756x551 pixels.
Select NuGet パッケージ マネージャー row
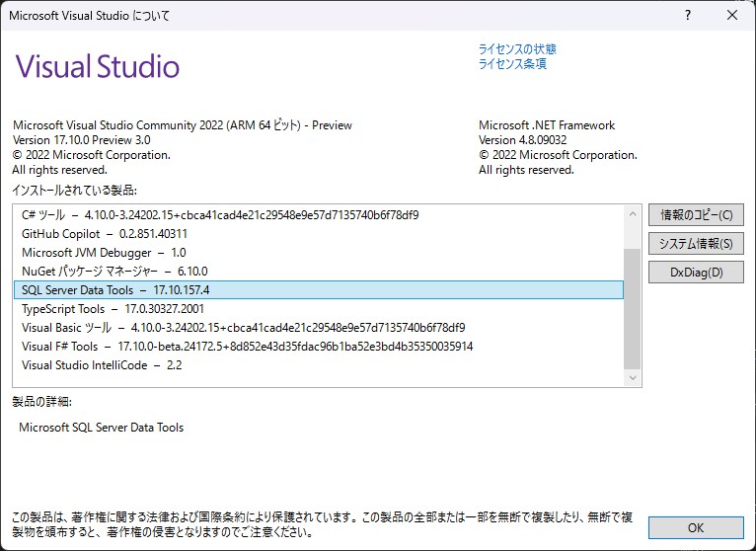[x=318, y=272]
